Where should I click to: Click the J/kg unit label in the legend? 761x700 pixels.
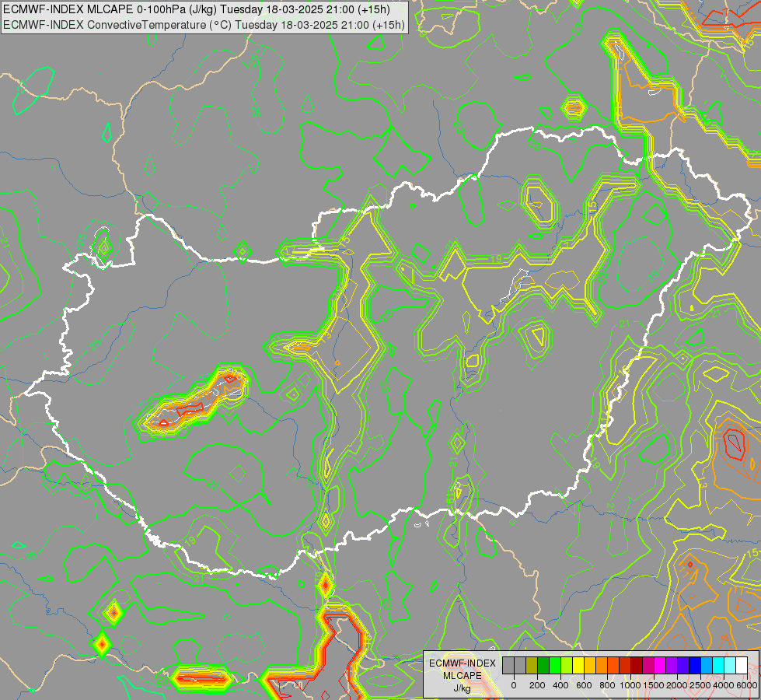[463, 689]
